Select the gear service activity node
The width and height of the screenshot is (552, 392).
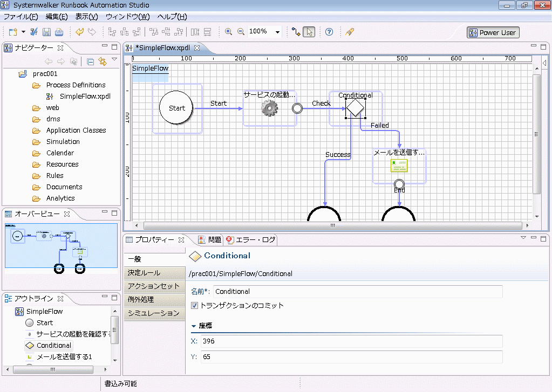[x=269, y=108]
